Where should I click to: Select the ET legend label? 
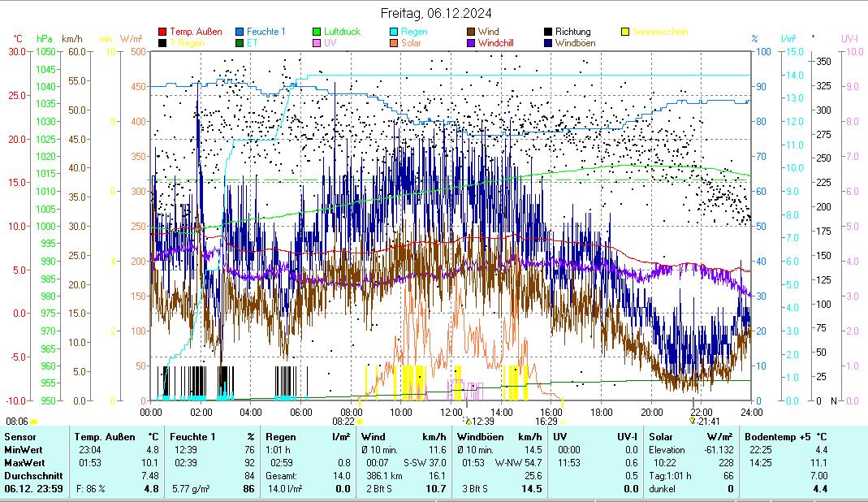(253, 43)
